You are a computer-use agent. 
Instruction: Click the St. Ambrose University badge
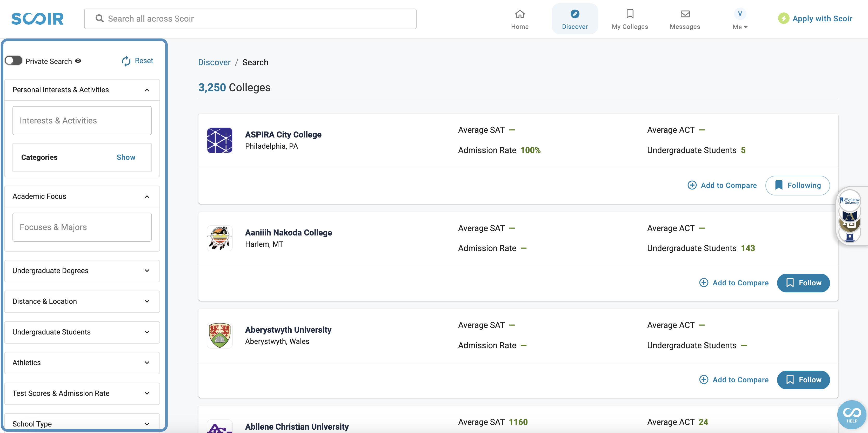[850, 201]
